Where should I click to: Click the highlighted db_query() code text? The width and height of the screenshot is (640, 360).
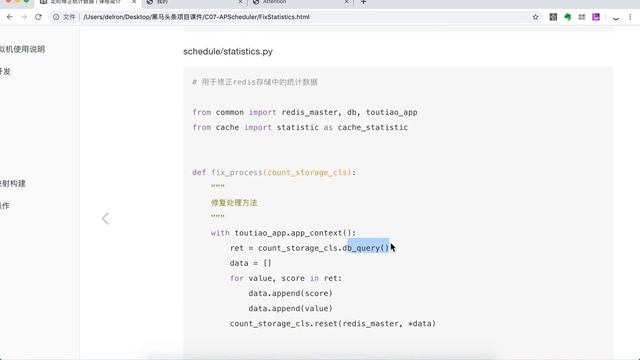369,248
